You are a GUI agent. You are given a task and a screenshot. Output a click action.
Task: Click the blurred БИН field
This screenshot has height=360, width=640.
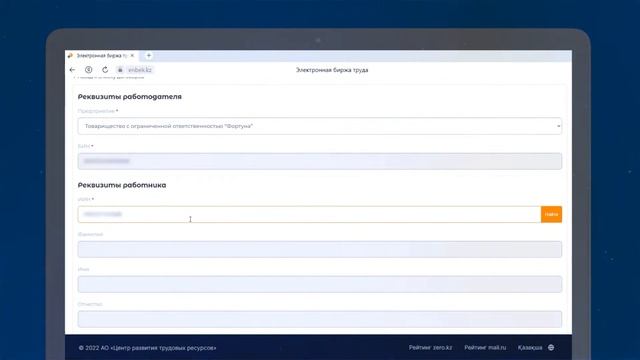point(320,161)
